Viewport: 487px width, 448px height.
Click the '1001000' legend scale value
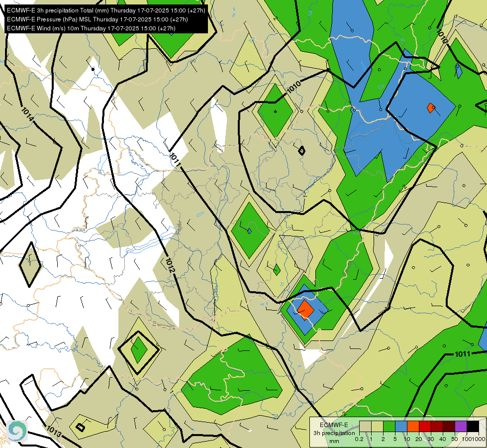click(473, 439)
